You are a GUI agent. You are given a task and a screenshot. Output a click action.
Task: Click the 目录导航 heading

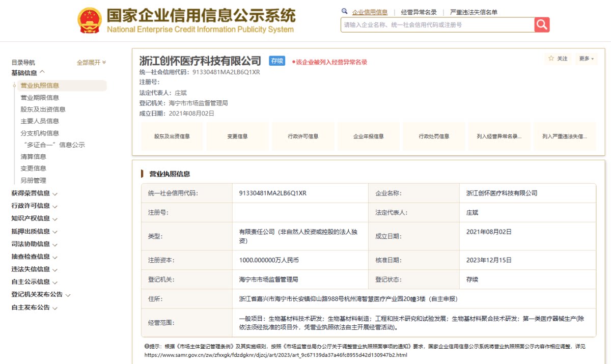click(x=23, y=63)
